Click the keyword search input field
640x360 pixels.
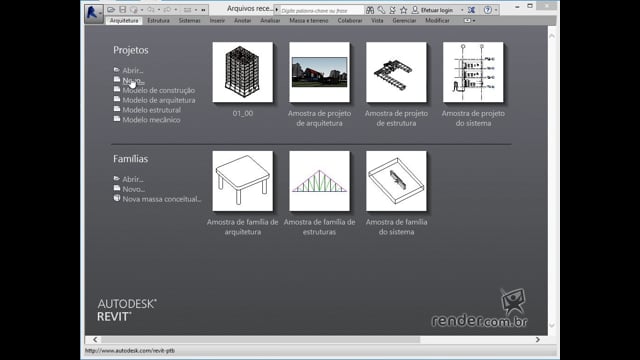coord(322,10)
